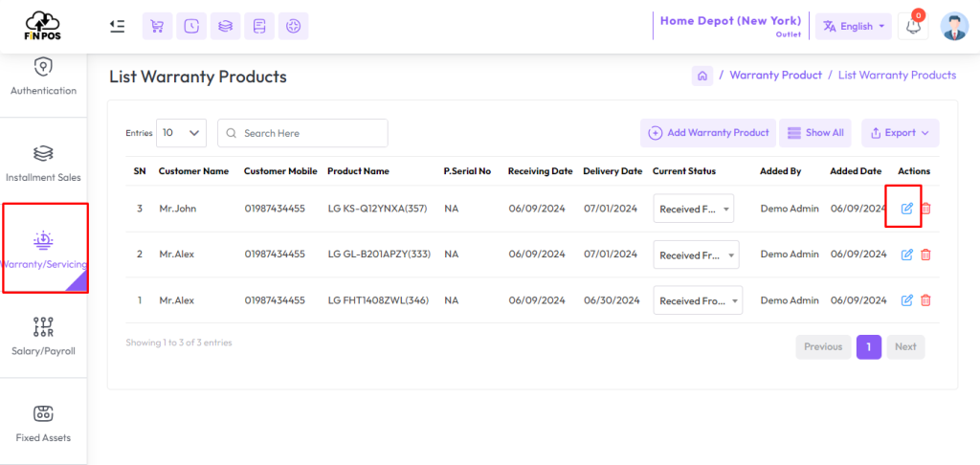980x465 pixels.
Task: Sort by the SN column header
Action: [x=140, y=171]
